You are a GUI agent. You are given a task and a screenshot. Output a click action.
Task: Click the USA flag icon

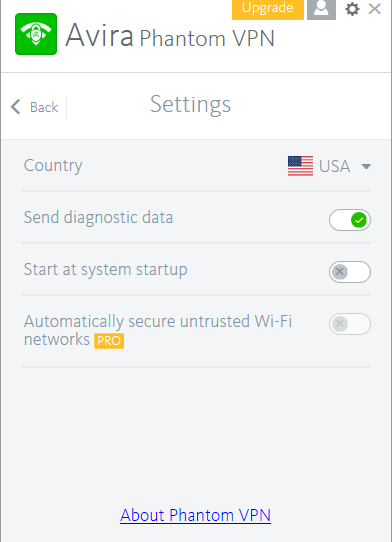[x=300, y=166]
